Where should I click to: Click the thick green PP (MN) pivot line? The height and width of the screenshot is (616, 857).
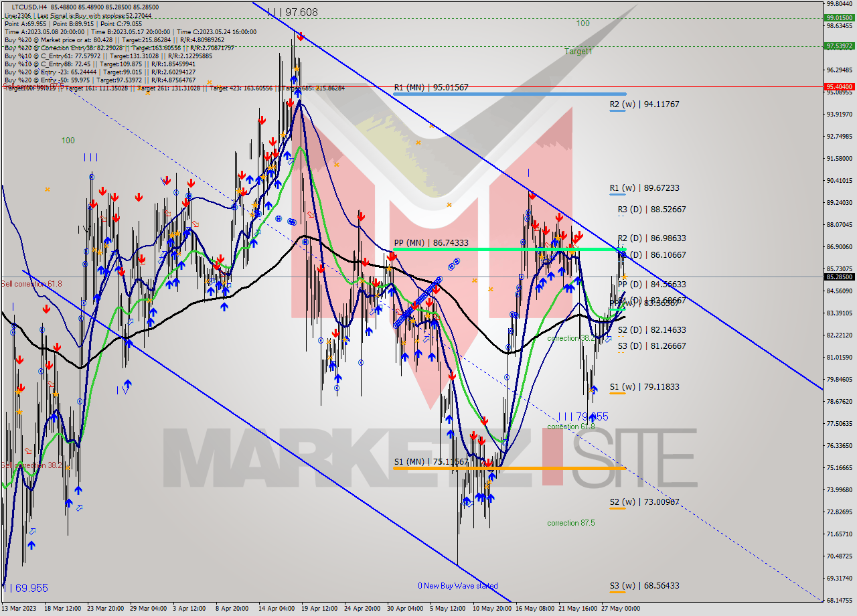pyautogui.click(x=510, y=249)
